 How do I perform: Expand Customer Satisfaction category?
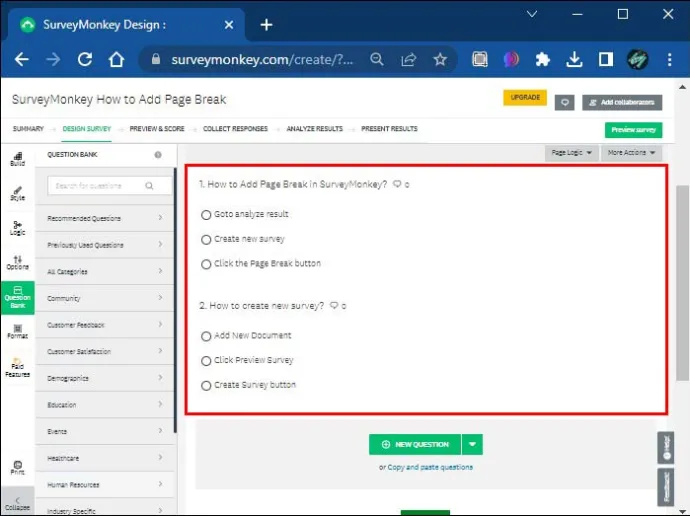coord(105,351)
